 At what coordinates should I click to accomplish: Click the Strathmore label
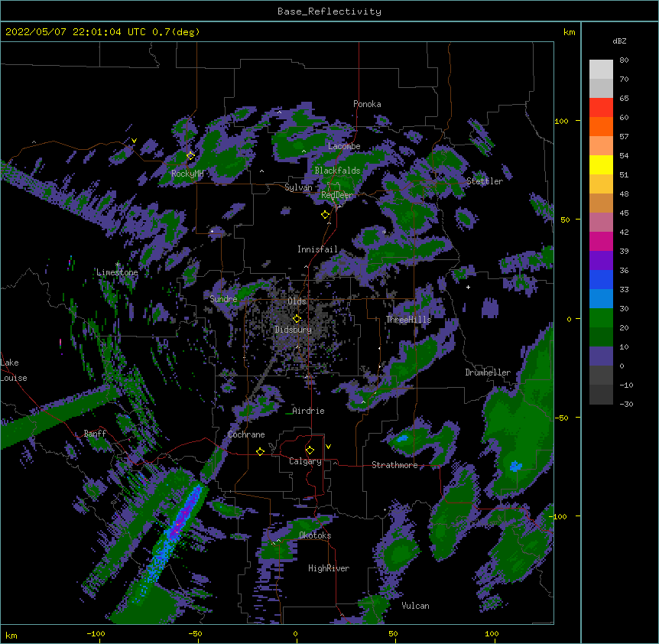coord(394,465)
